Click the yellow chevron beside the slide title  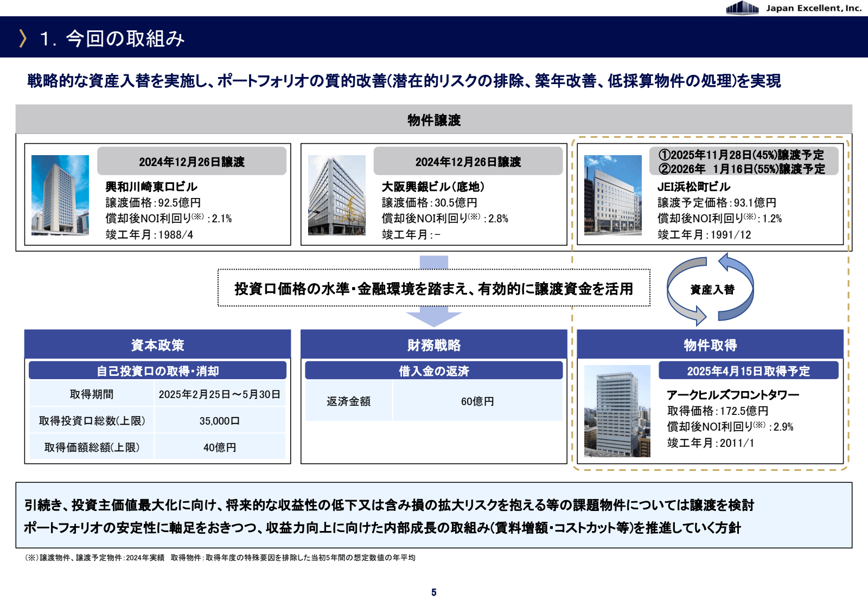click(x=23, y=38)
